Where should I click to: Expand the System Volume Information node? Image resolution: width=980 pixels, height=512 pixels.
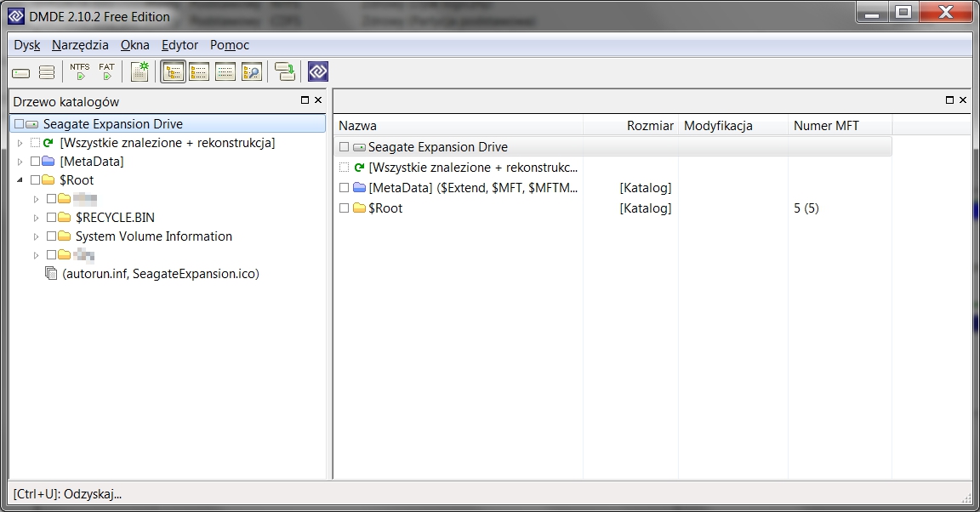coord(37,237)
